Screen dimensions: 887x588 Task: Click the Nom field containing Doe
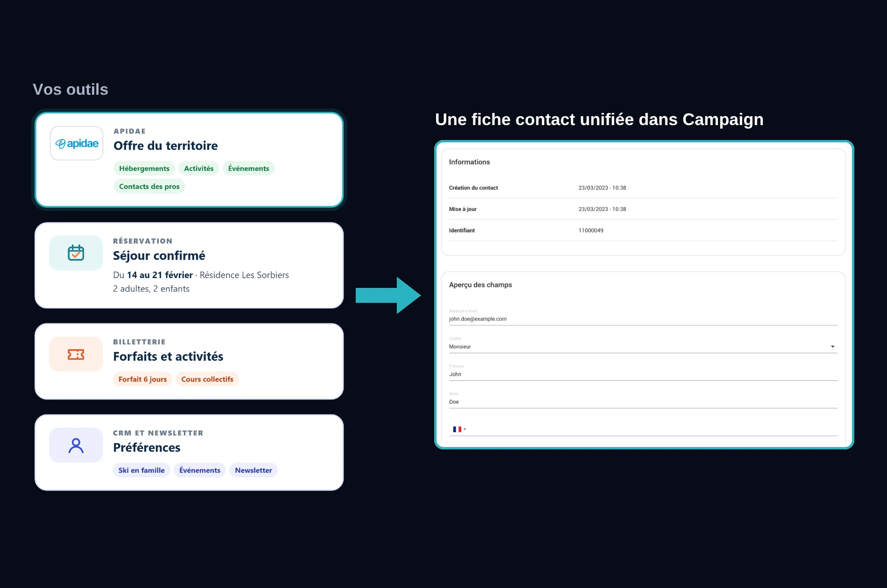point(643,402)
